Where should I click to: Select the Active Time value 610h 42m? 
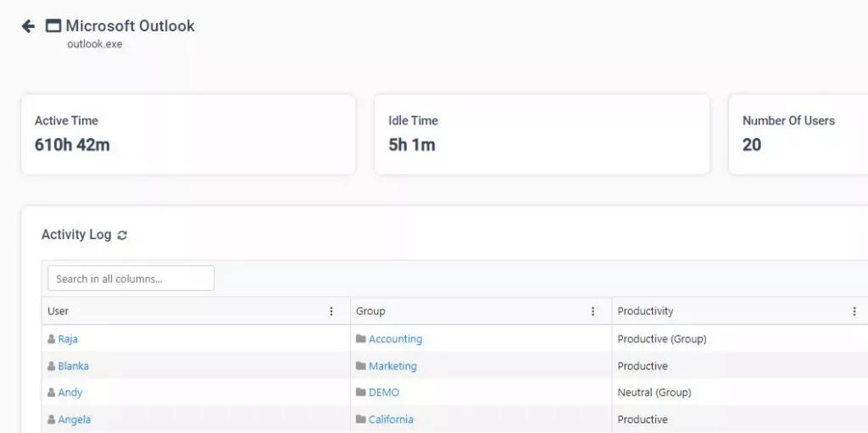pos(72,145)
